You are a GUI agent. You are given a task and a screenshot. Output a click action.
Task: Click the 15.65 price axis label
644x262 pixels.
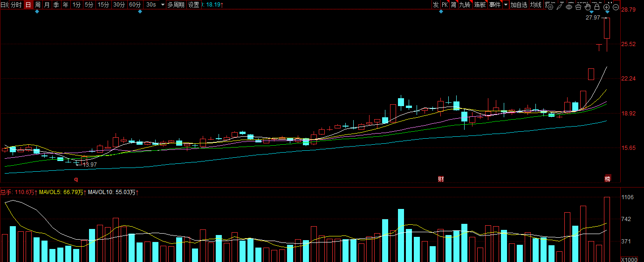click(x=629, y=148)
